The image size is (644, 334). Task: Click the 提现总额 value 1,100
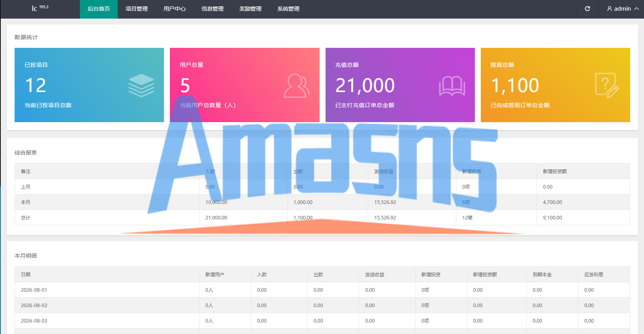click(x=515, y=85)
